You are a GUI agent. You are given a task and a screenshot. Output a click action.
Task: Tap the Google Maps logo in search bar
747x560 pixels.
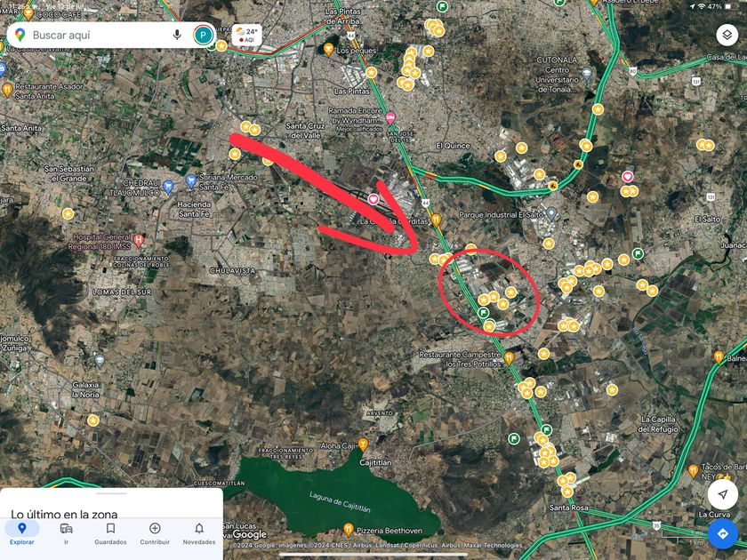20,35
